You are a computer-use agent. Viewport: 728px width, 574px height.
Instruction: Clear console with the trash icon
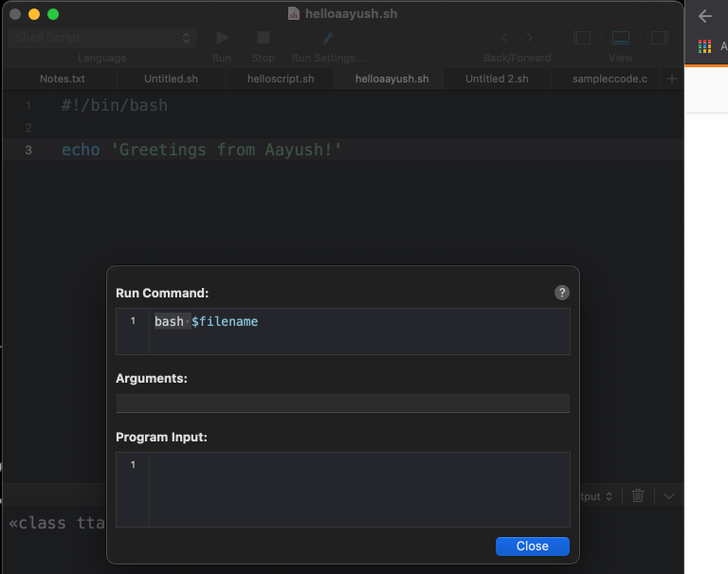(638, 495)
